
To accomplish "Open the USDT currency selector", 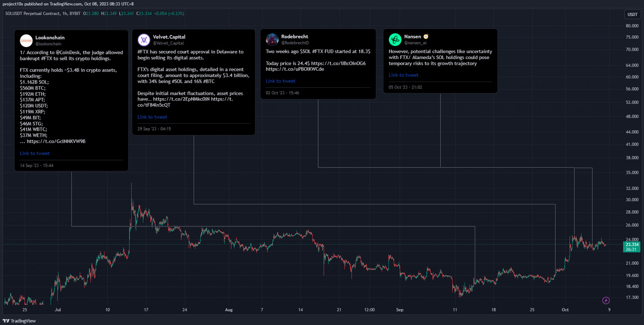I will pyautogui.click(x=632, y=14).
